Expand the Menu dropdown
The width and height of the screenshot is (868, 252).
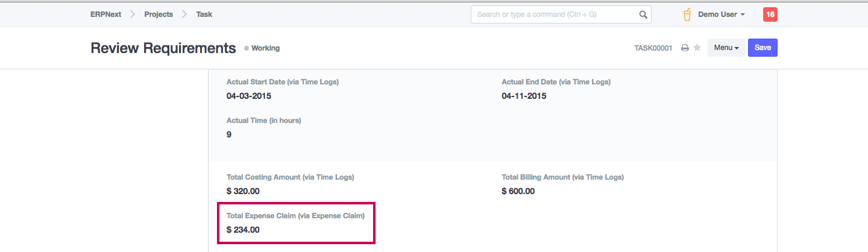726,48
